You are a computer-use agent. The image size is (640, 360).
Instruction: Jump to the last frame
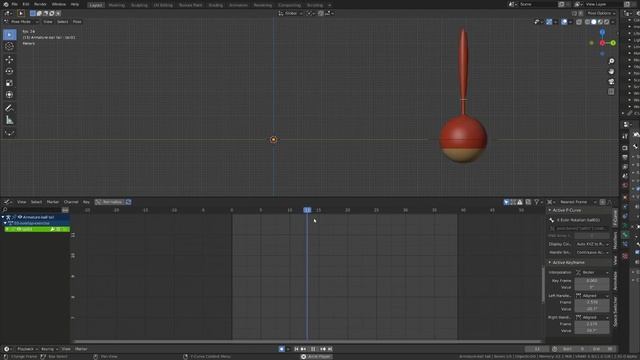click(330, 349)
